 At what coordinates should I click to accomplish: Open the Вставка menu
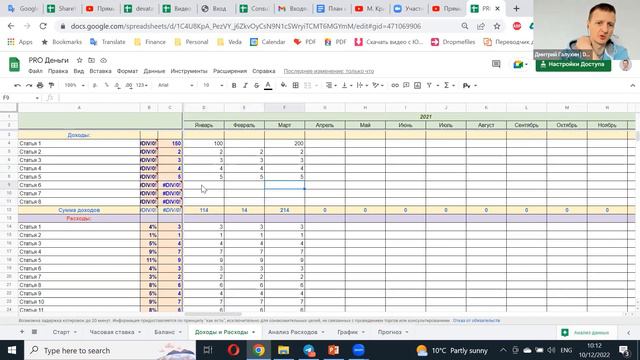pos(100,71)
